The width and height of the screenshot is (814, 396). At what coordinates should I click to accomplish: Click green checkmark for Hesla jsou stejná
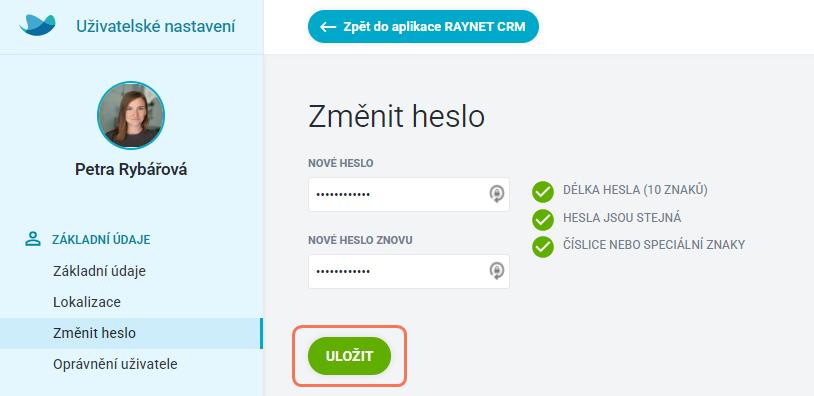click(x=542, y=220)
